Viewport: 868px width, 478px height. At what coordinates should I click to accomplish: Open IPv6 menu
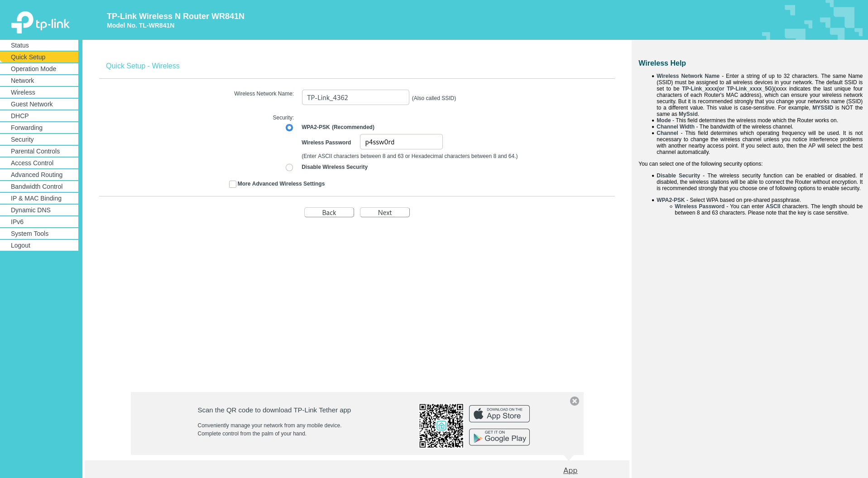(39, 222)
